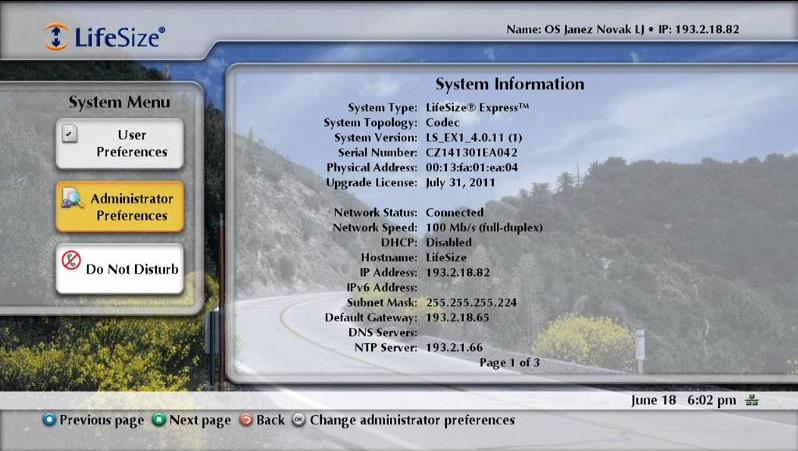Click DHCP value Disabled
The image size is (798, 451).
click(449, 242)
